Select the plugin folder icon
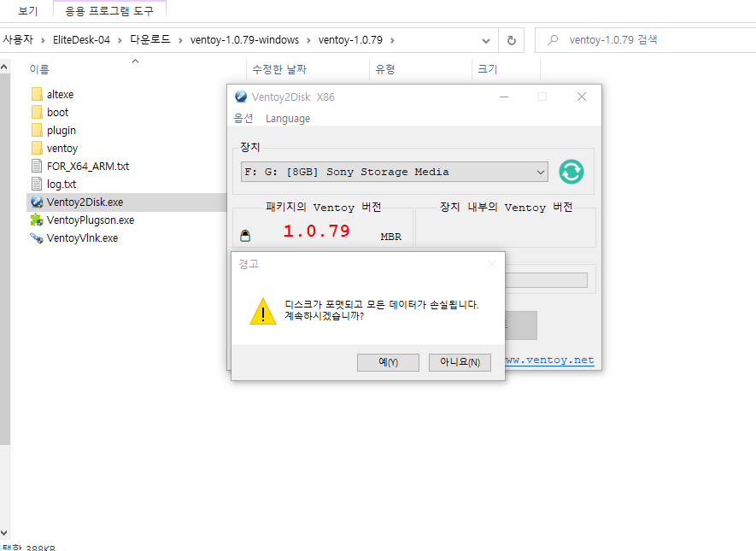Screen dimensions: 756x551 pyautogui.click(x=37, y=130)
